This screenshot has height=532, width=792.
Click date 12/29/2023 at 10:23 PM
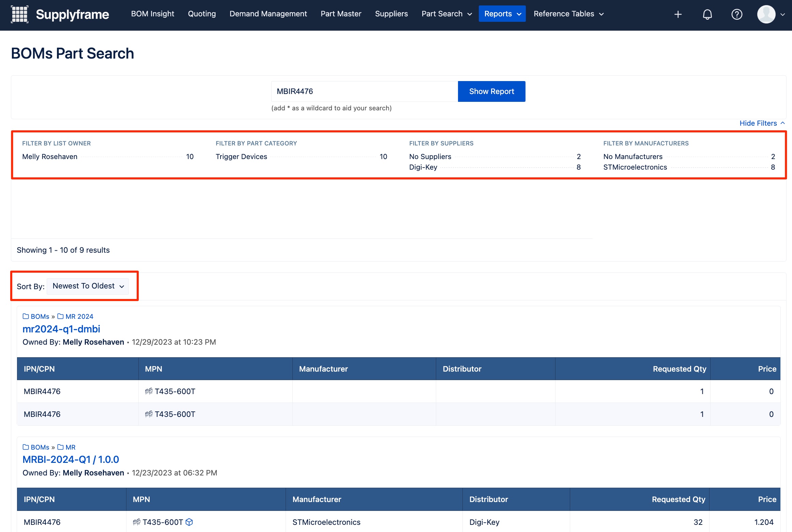point(174,342)
